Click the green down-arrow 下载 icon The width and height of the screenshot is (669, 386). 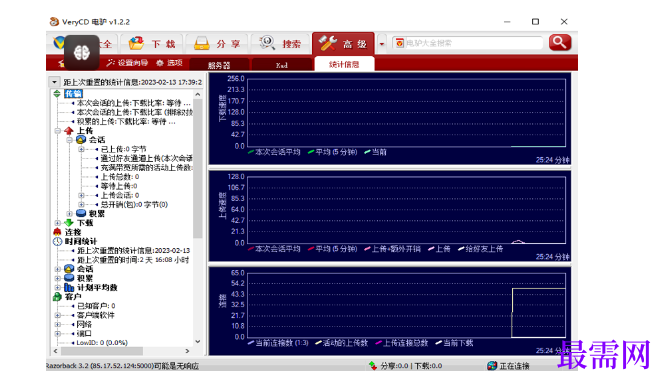[69, 223]
